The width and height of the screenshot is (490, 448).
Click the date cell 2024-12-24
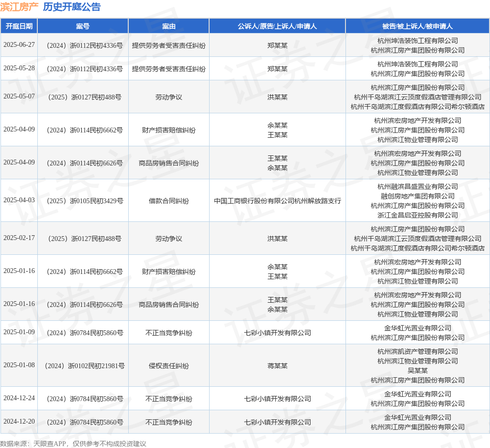[x=19, y=398]
